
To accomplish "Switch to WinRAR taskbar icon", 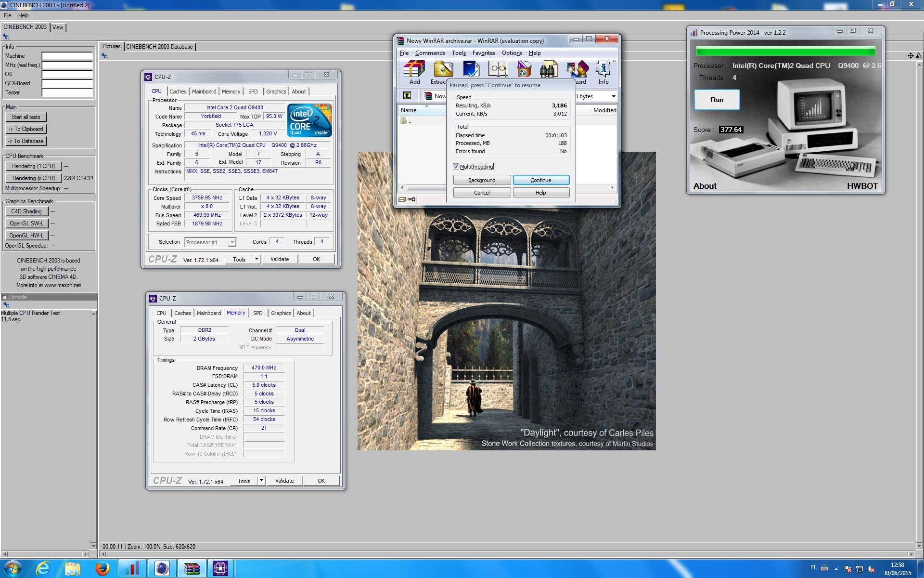I will [192, 569].
